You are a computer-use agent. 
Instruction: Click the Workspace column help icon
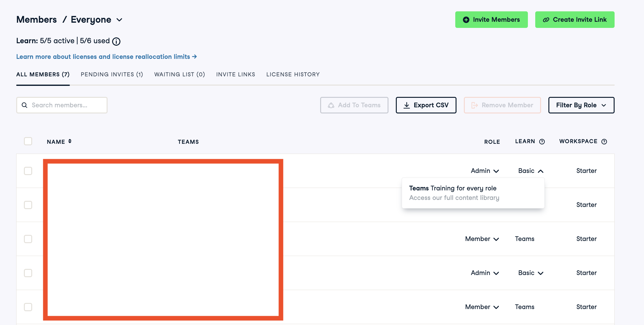(x=604, y=142)
